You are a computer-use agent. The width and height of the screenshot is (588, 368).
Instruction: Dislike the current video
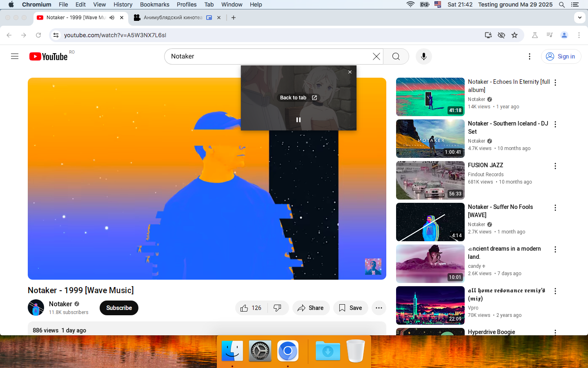(x=278, y=308)
